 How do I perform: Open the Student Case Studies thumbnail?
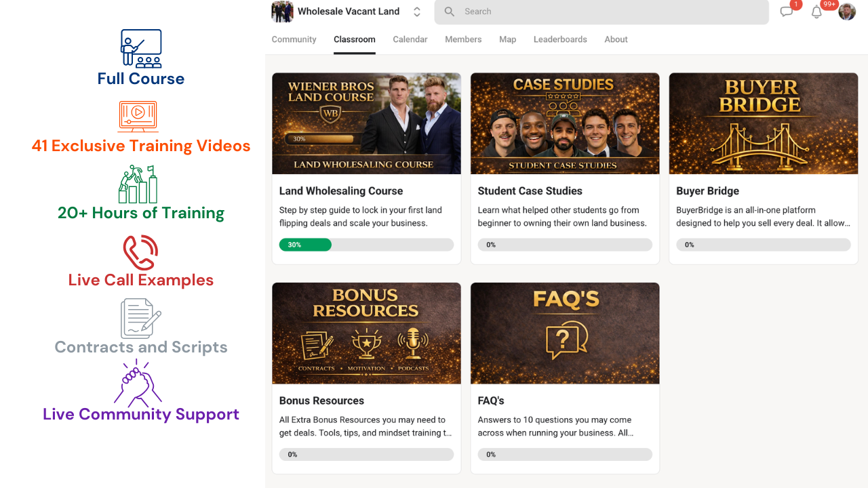click(565, 123)
